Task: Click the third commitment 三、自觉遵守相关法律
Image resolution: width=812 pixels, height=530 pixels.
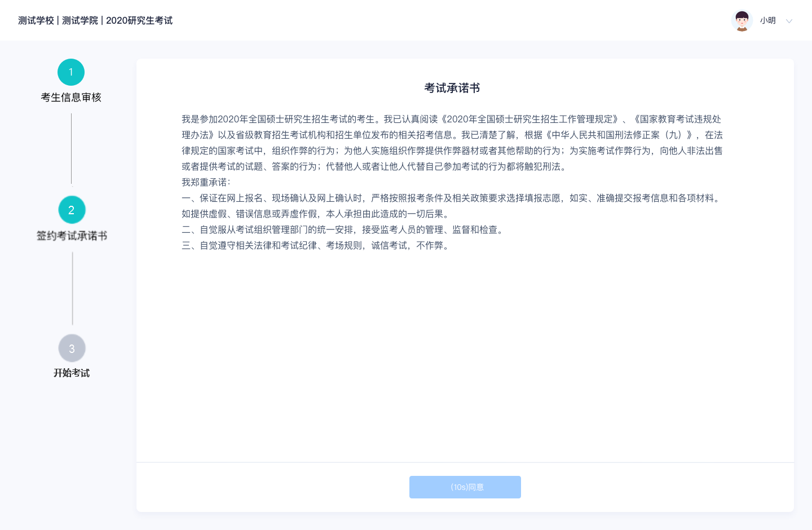Action: pos(316,245)
